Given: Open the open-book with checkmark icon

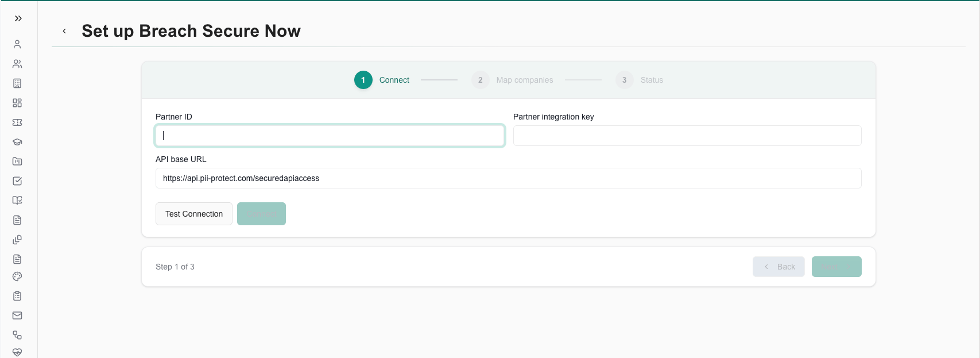Looking at the screenshot, I should tap(17, 201).
